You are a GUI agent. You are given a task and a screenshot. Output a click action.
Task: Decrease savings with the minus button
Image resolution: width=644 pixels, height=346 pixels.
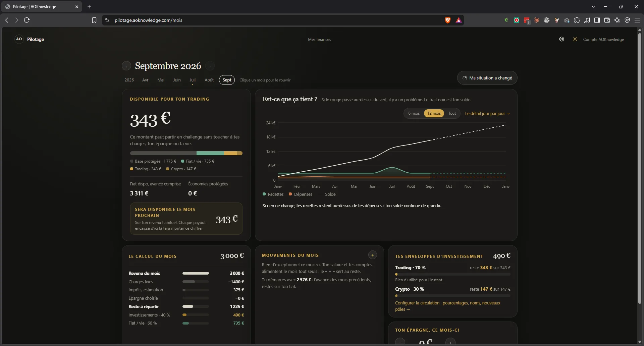(400, 342)
